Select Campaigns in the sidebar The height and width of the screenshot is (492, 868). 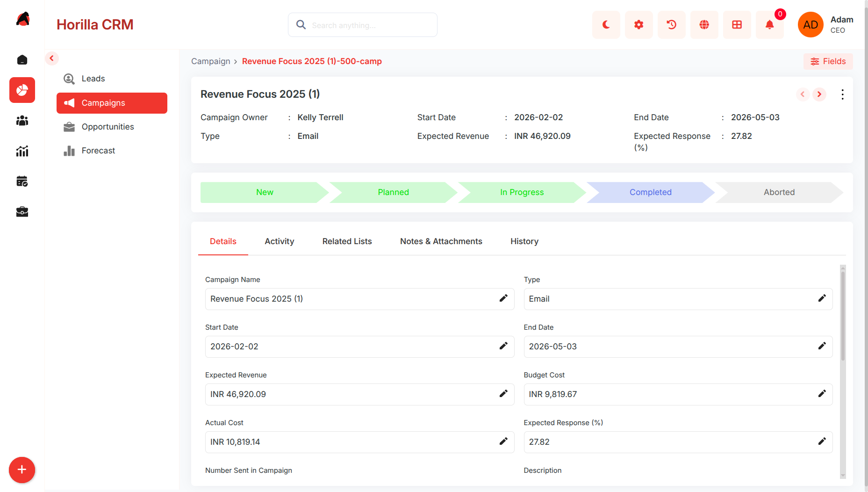coord(112,103)
